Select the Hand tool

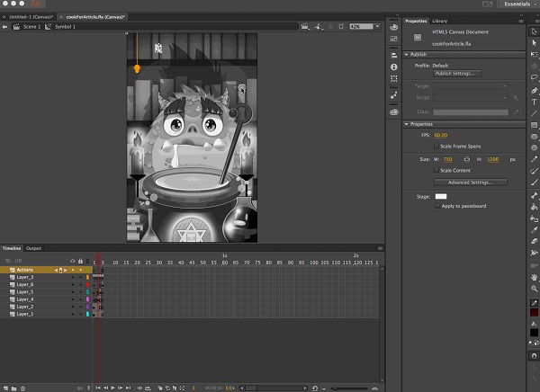534,277
